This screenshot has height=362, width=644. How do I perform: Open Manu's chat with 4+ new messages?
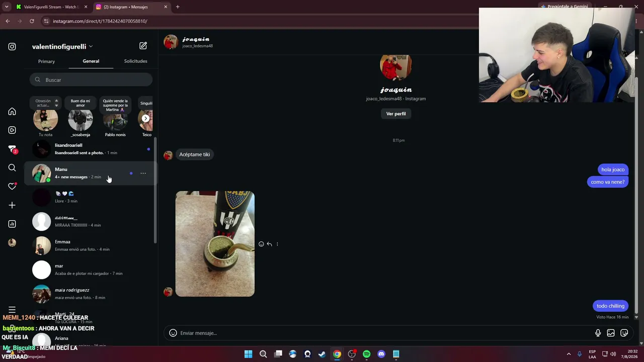(x=91, y=173)
